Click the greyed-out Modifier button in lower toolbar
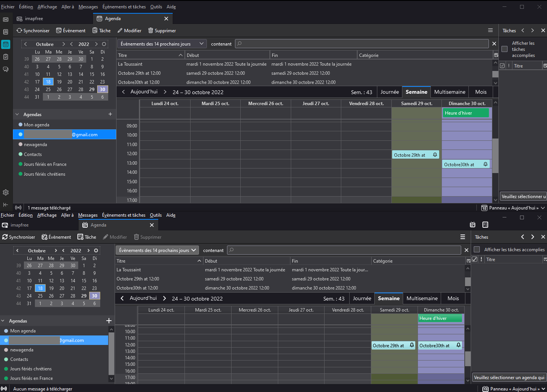The height and width of the screenshot is (392, 547). point(115,237)
